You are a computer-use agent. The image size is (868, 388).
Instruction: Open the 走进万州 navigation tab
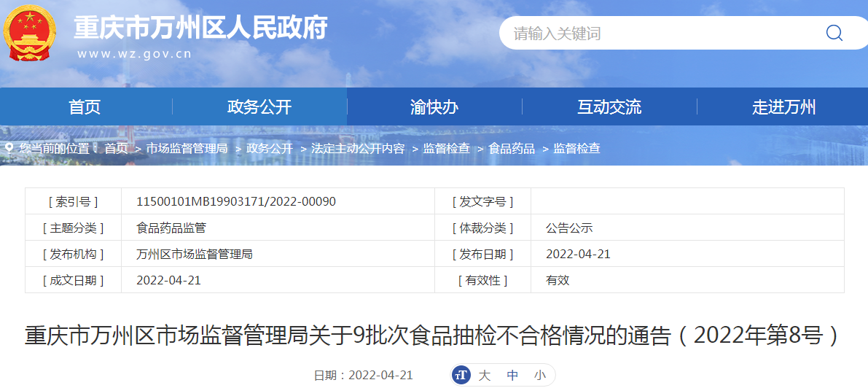tap(784, 106)
